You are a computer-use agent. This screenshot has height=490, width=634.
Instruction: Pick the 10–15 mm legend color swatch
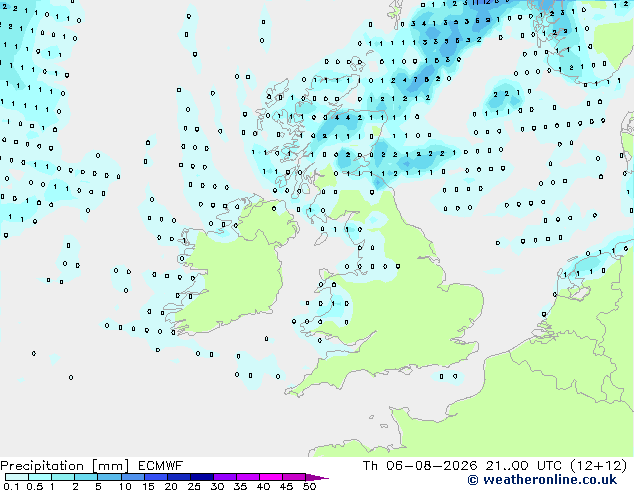[133, 477]
